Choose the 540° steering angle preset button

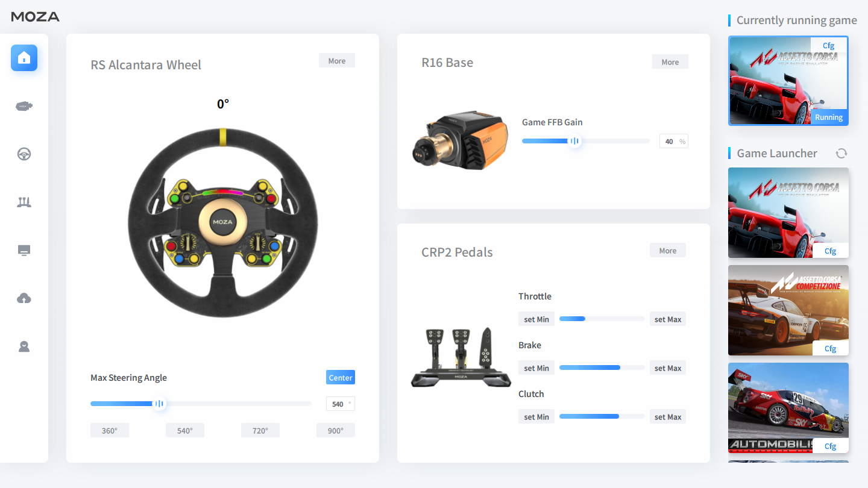click(185, 431)
